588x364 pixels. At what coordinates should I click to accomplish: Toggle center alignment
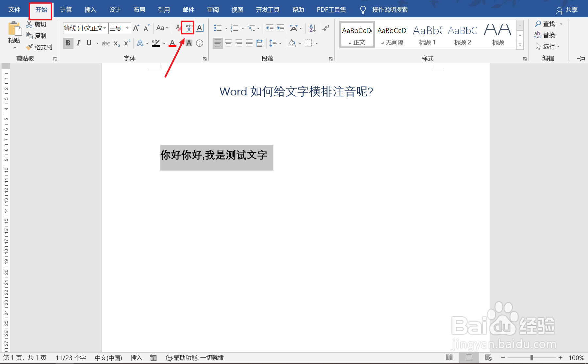point(228,43)
